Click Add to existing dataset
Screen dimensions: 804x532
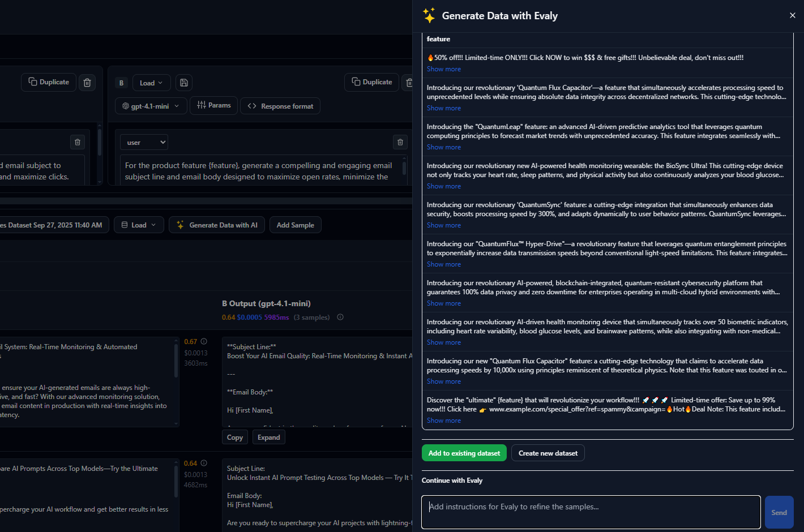click(x=464, y=453)
